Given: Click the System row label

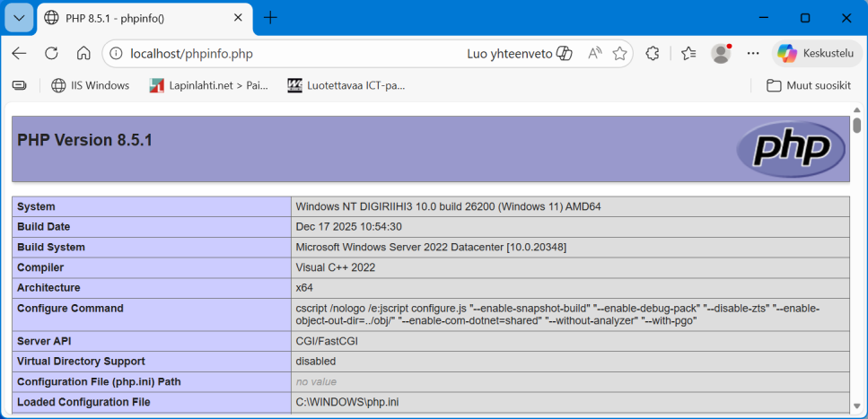Looking at the screenshot, I should (37, 206).
